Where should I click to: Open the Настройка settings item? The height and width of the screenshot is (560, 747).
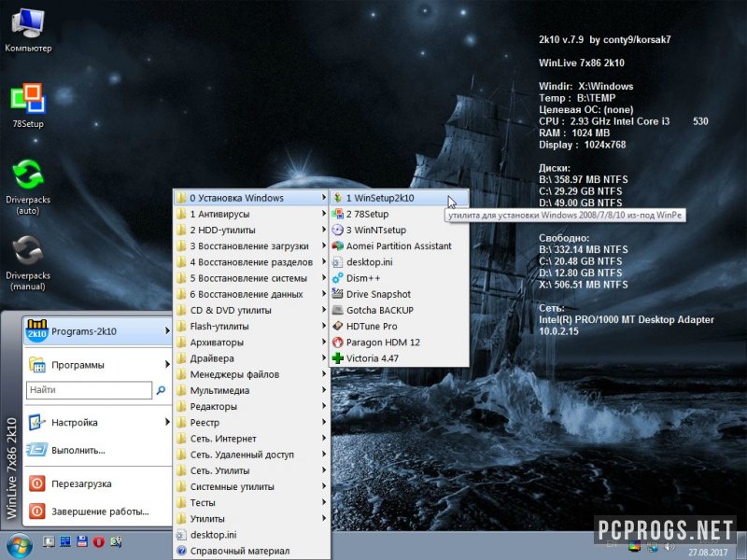click(97, 422)
